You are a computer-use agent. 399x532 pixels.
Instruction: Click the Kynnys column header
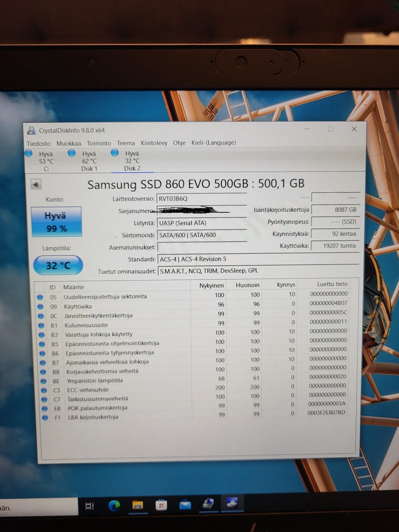286,285
